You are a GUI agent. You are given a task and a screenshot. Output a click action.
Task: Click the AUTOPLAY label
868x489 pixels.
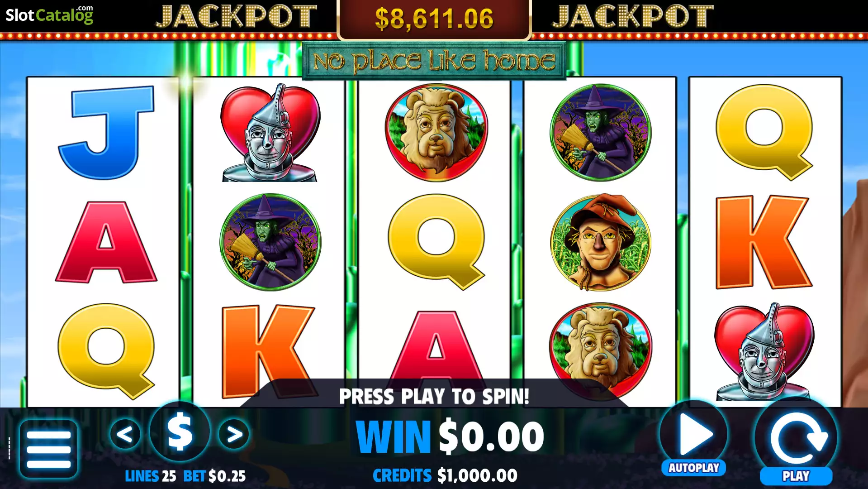[x=694, y=468]
